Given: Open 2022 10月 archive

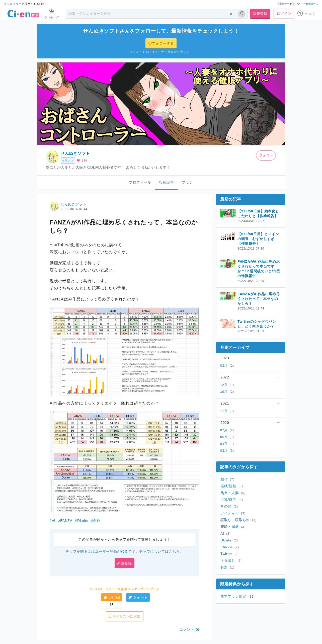Looking at the screenshot, I should 224,392.
